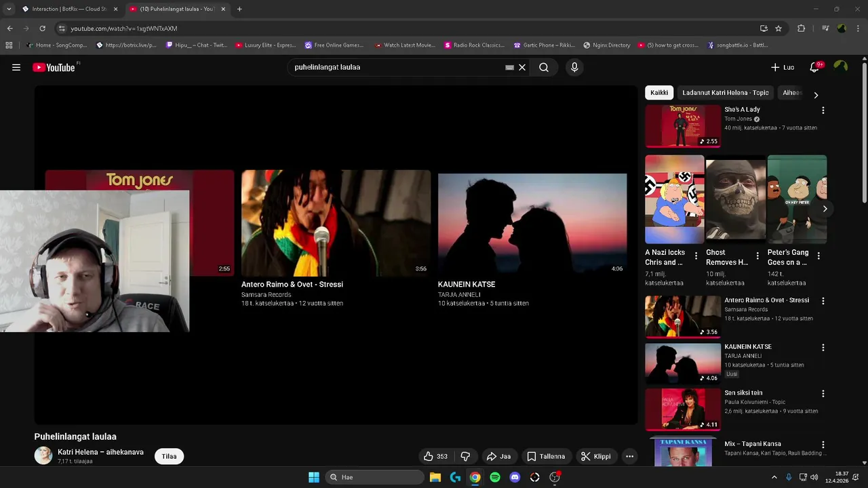
Task: Open Spotify from the taskbar
Action: 495,477
